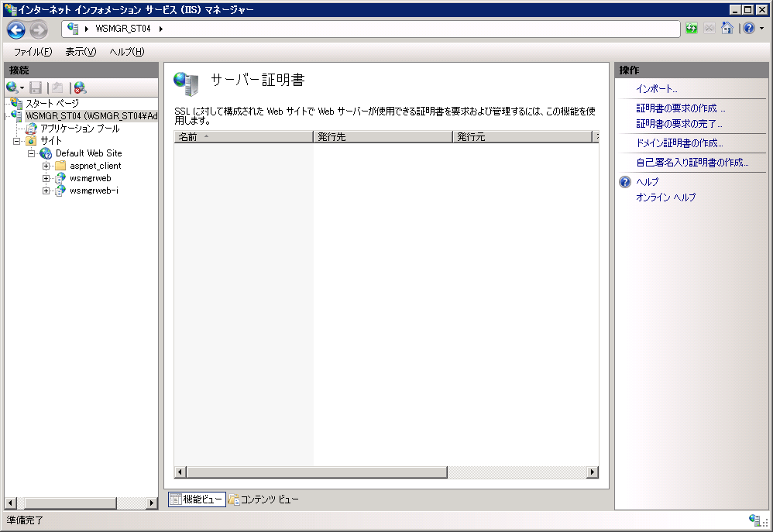Viewport: 773px width, 532px height.
Task: Sort by 発行先 column header
Action: (x=383, y=137)
